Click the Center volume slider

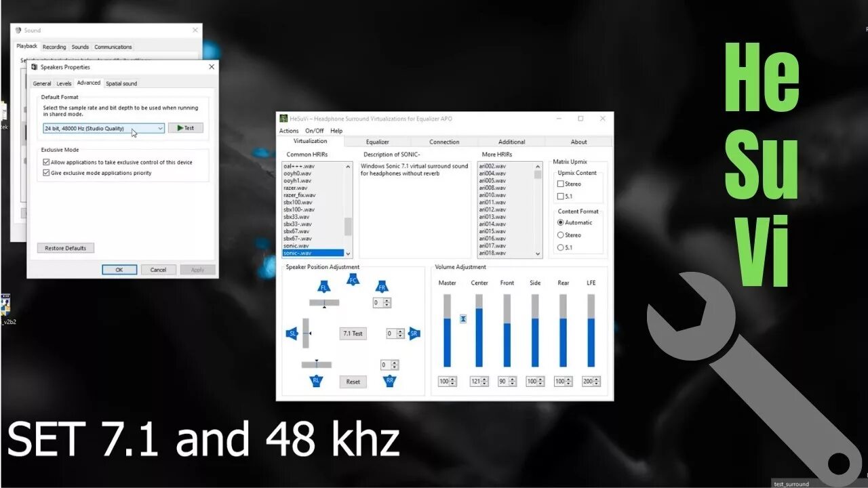(479, 331)
